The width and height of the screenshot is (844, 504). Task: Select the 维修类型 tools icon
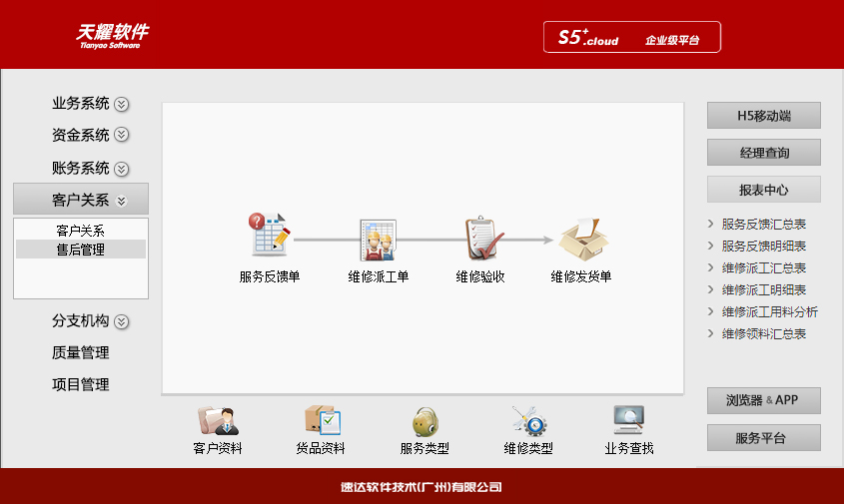(x=528, y=422)
